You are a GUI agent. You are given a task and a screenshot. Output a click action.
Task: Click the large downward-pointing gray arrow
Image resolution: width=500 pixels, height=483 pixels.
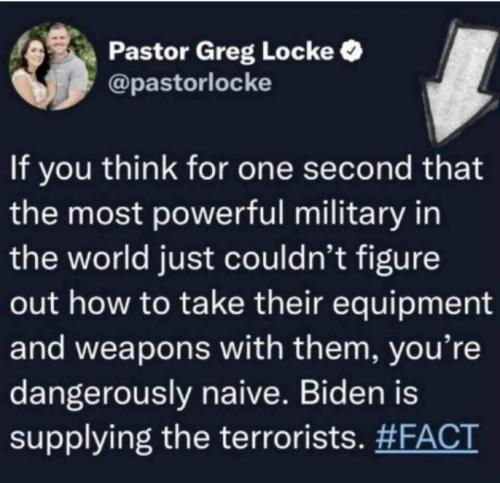coord(457,82)
